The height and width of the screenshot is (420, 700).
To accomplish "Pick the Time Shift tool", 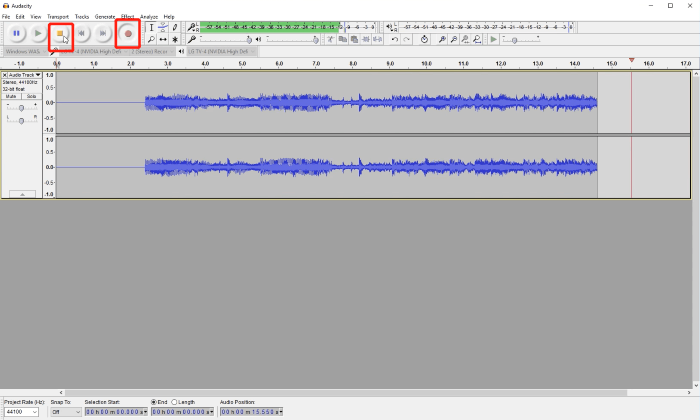I will tap(163, 40).
